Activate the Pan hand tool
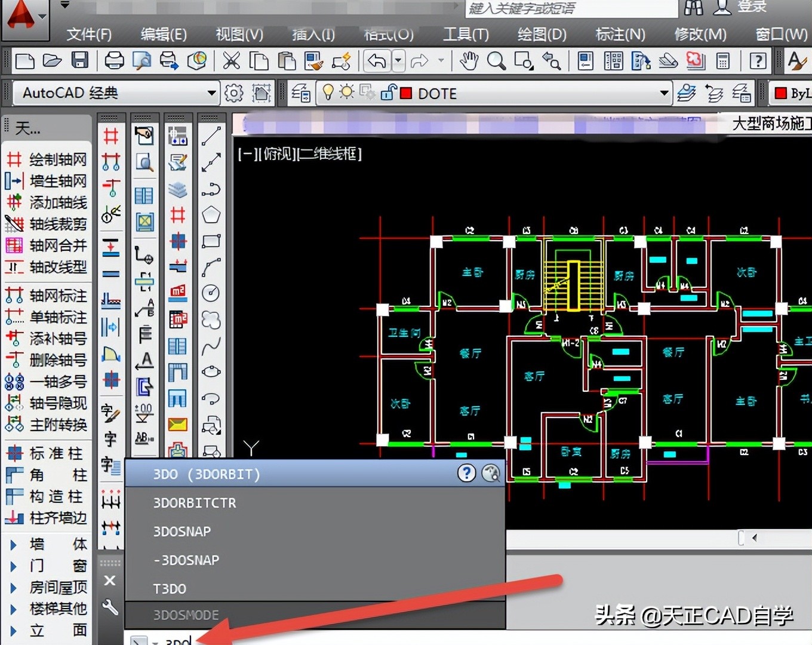The image size is (812, 645). pyautogui.click(x=469, y=60)
